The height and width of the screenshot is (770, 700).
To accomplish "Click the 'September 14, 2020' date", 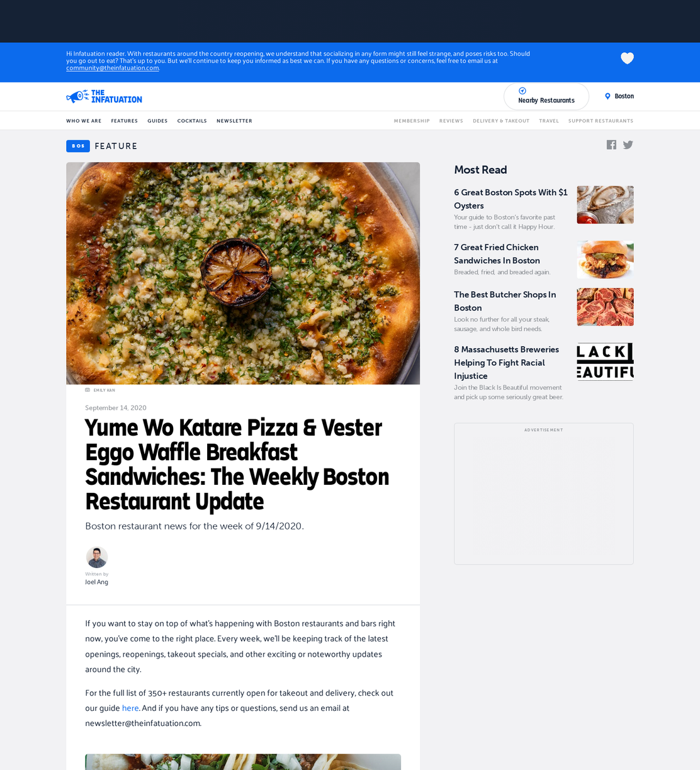I will click(116, 408).
